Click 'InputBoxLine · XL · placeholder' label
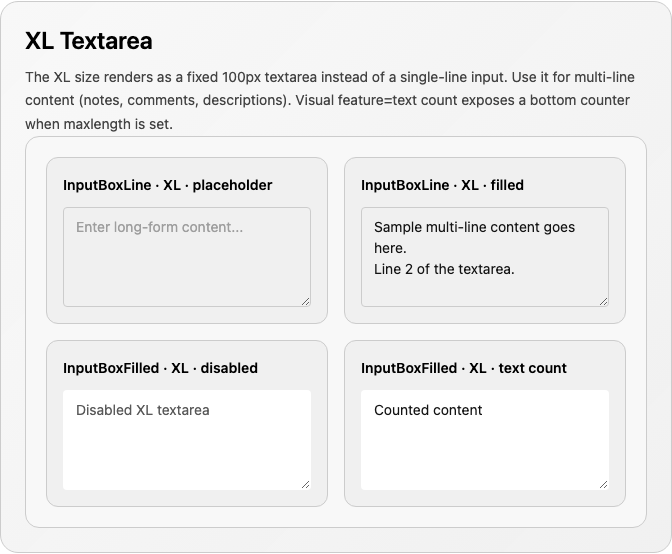This screenshot has height=554, width=672. [x=168, y=185]
